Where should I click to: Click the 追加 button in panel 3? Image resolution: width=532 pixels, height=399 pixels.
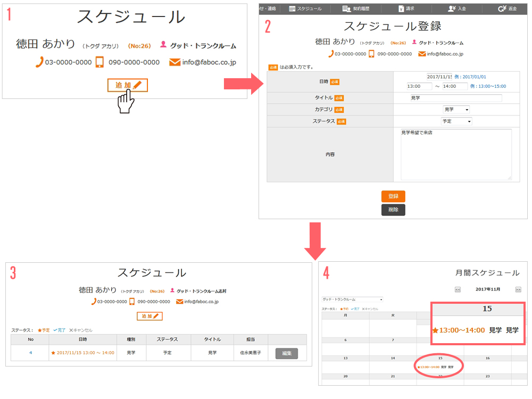(149, 316)
